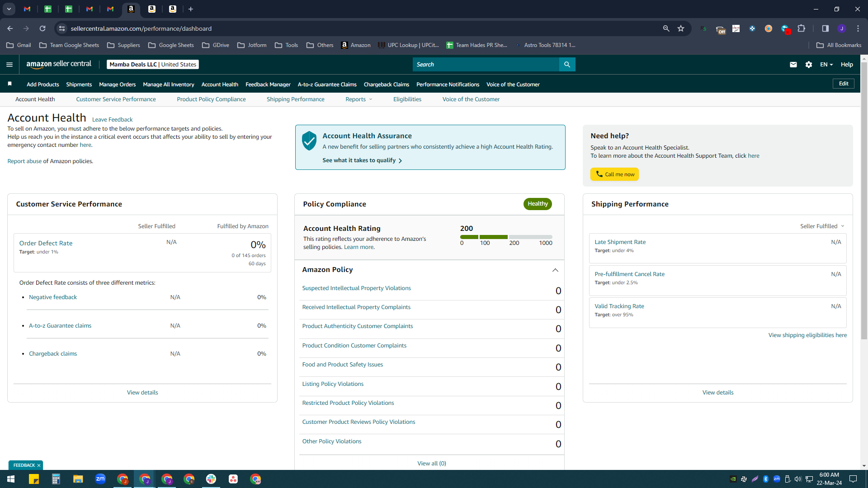Close the FEEDBACK widget
This screenshot has height=488, width=868.
tap(39, 465)
